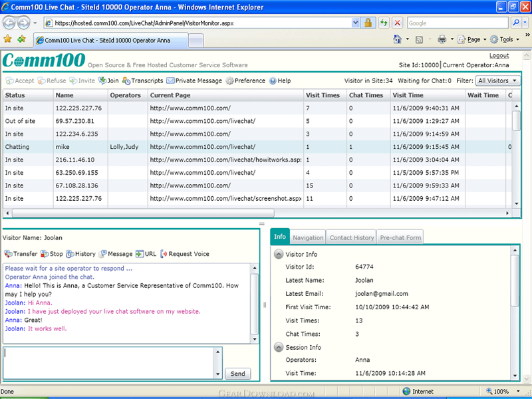Open canned Message list
532x399 pixels.
tap(116, 254)
